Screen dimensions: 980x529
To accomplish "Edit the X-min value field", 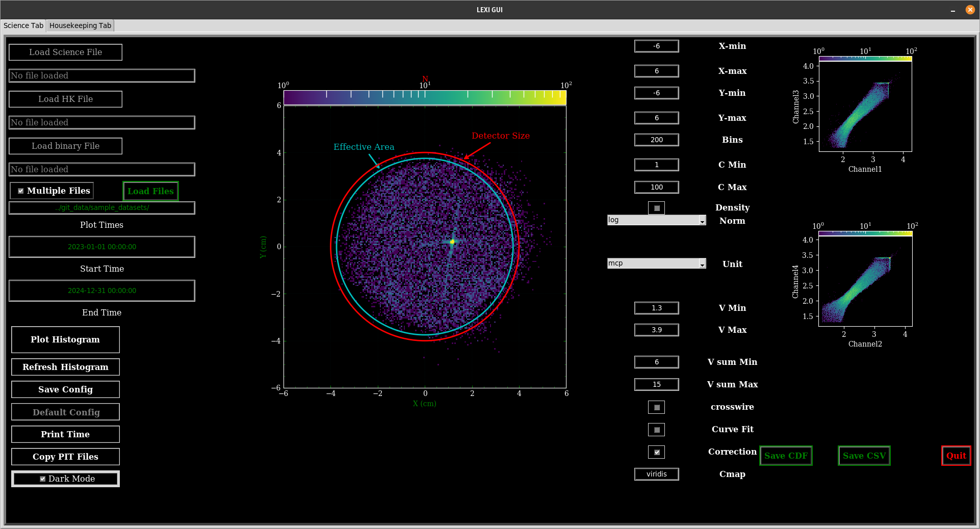I will pyautogui.click(x=656, y=46).
